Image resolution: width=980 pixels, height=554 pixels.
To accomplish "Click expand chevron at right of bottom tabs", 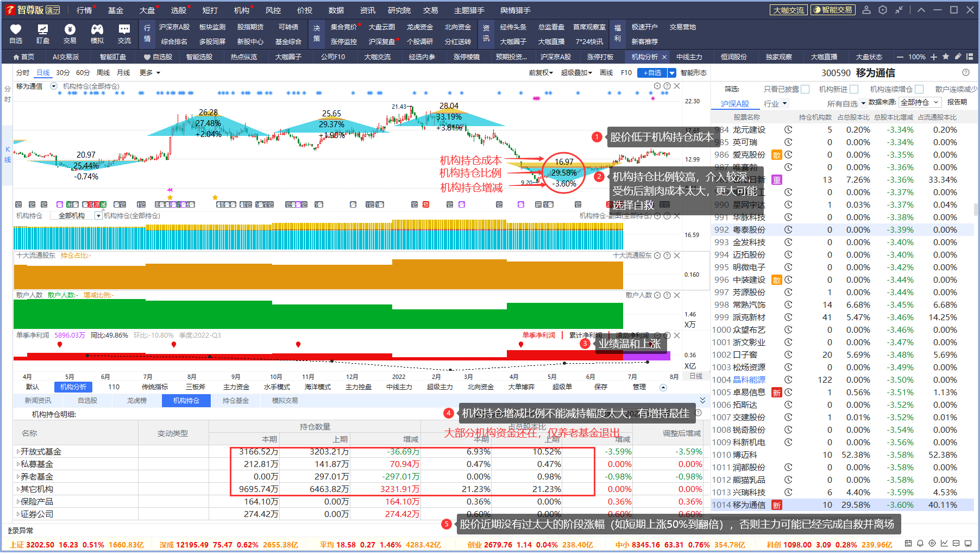I will coord(702,400).
